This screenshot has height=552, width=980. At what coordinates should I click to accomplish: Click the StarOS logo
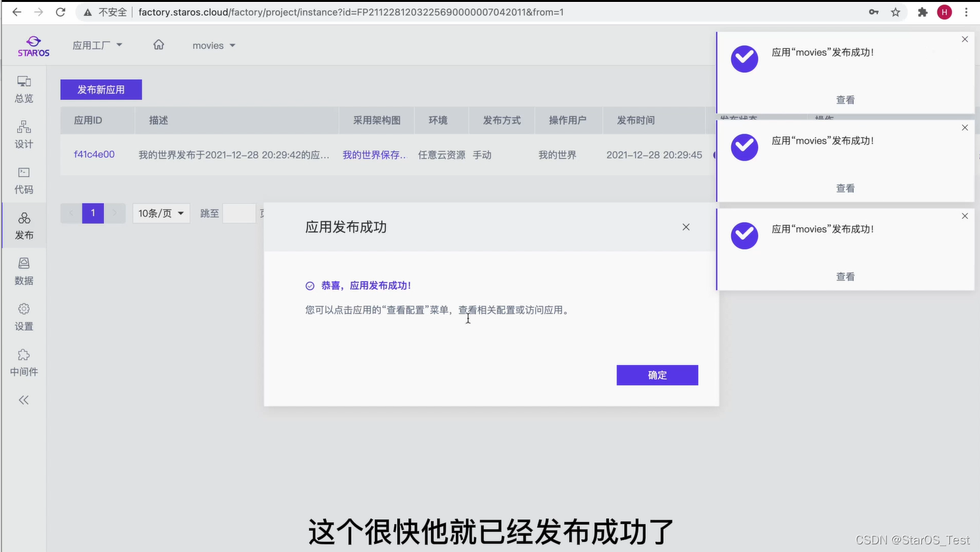[33, 47]
